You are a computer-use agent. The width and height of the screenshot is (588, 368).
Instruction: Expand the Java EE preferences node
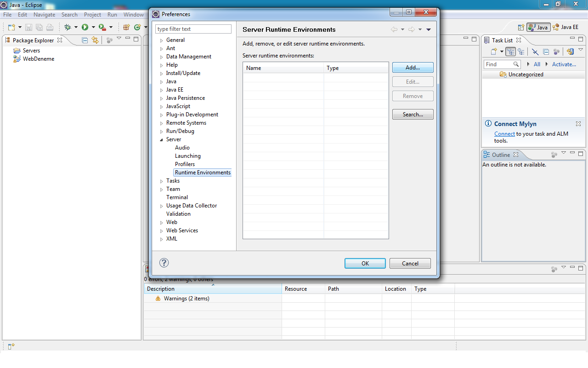[162, 90]
